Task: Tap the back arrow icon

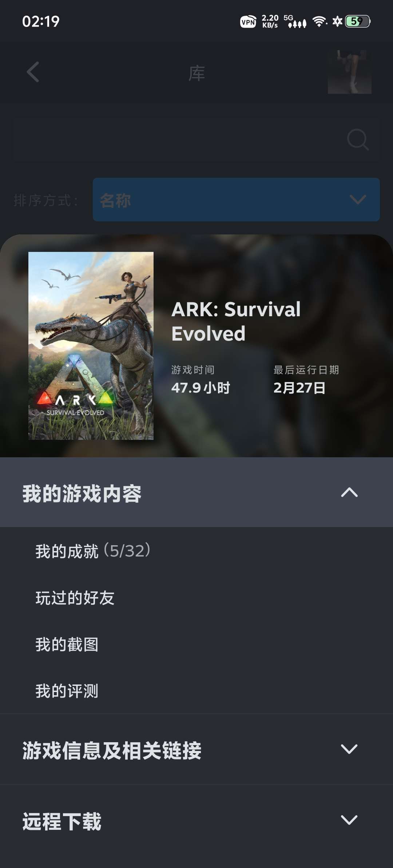Action: pos(33,72)
